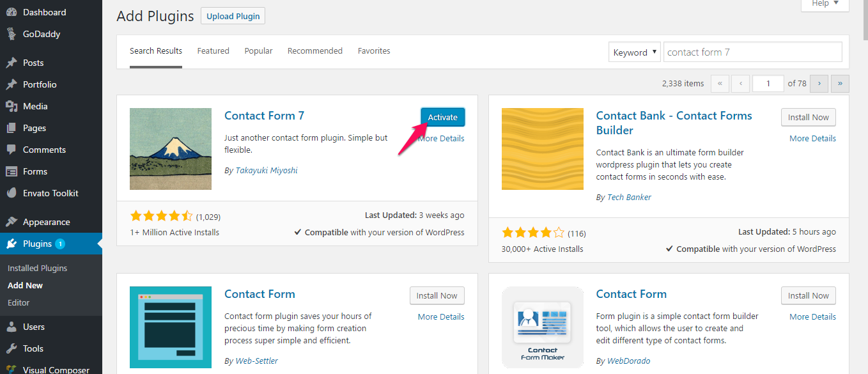
Task: Open More Details for WebDorado Contact Form
Action: click(x=812, y=316)
